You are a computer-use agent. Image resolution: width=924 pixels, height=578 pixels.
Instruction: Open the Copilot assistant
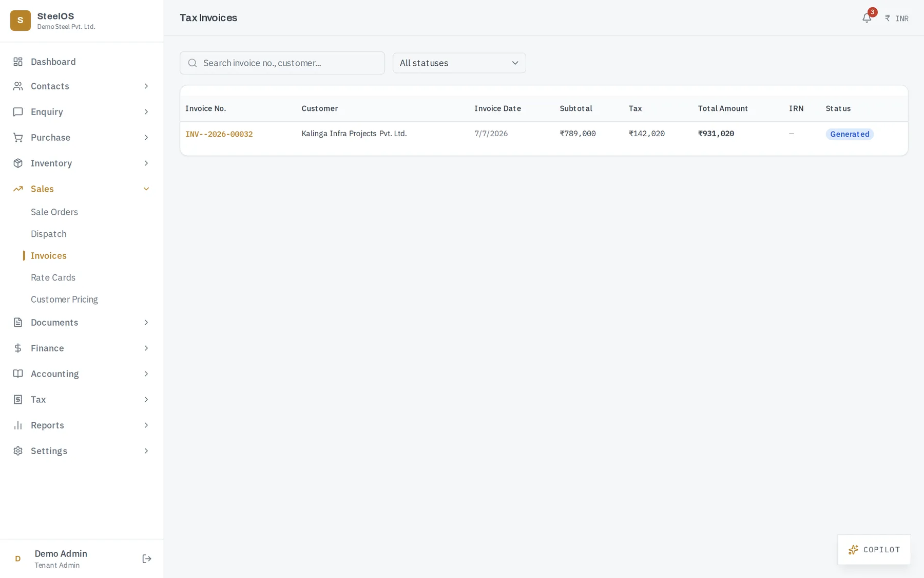[x=874, y=550]
